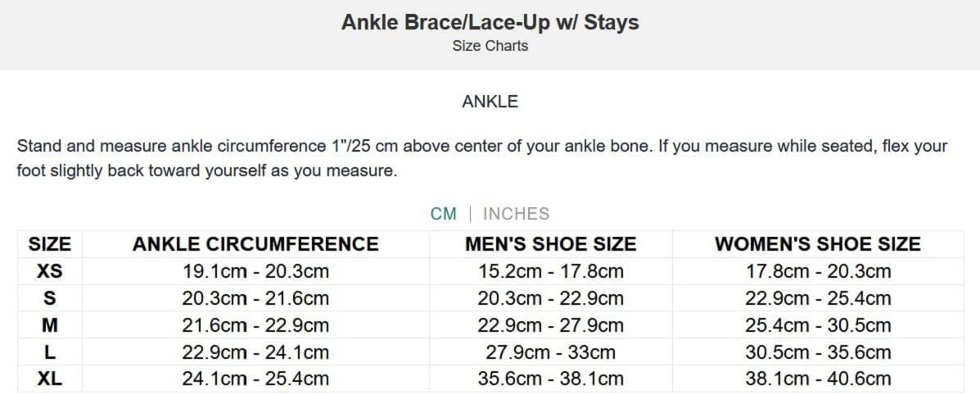
Task: Click the 38.1cm - 40.6cm women's shoe cell
Action: click(x=817, y=379)
